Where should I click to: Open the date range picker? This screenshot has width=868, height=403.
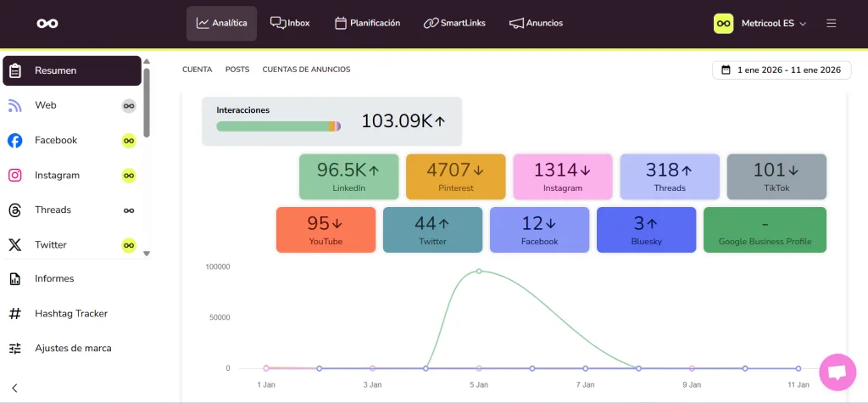[780, 70]
